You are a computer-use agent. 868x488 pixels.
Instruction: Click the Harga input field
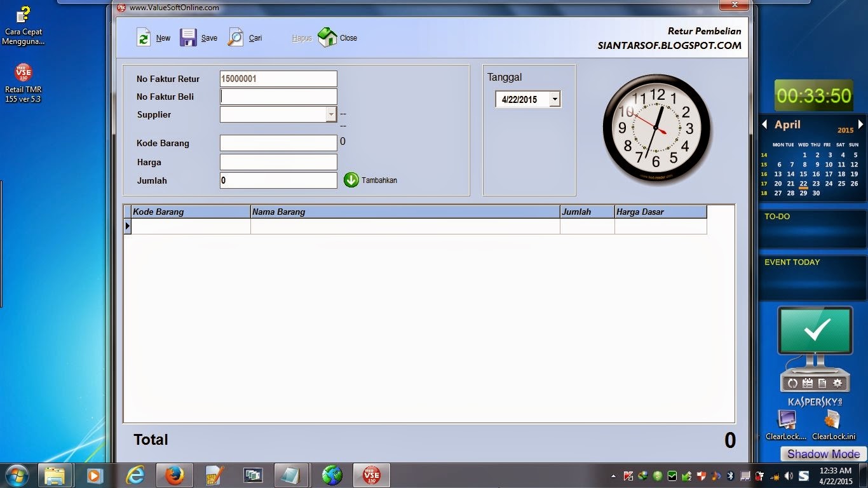pos(278,162)
